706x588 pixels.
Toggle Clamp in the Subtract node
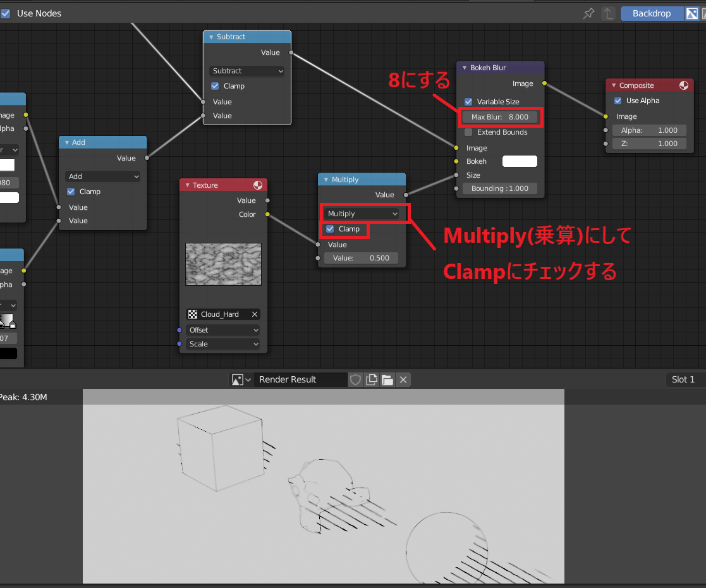click(215, 85)
